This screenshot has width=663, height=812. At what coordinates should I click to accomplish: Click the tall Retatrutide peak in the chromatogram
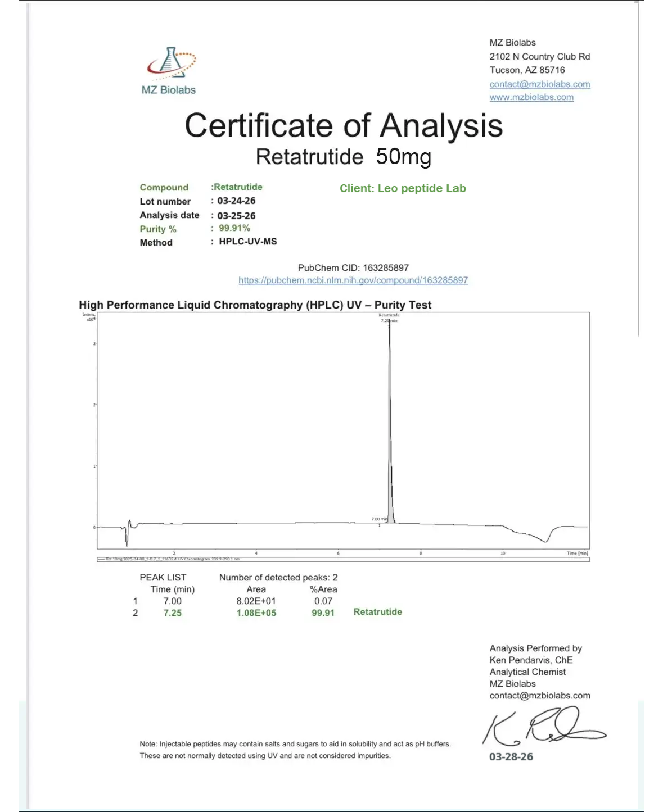click(390, 421)
